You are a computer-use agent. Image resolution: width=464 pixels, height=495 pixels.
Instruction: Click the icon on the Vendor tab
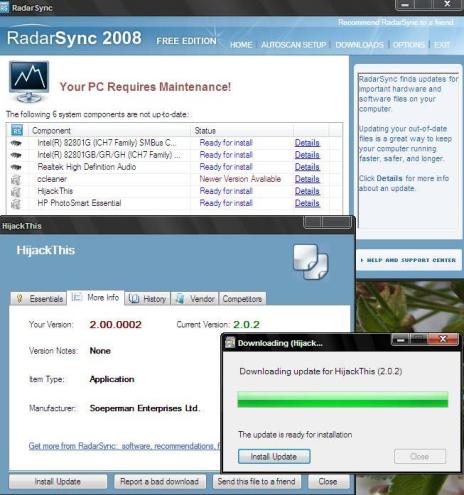[x=180, y=299]
